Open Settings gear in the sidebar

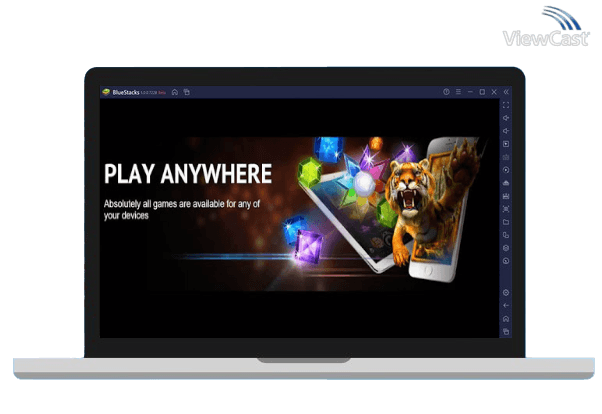(x=506, y=293)
